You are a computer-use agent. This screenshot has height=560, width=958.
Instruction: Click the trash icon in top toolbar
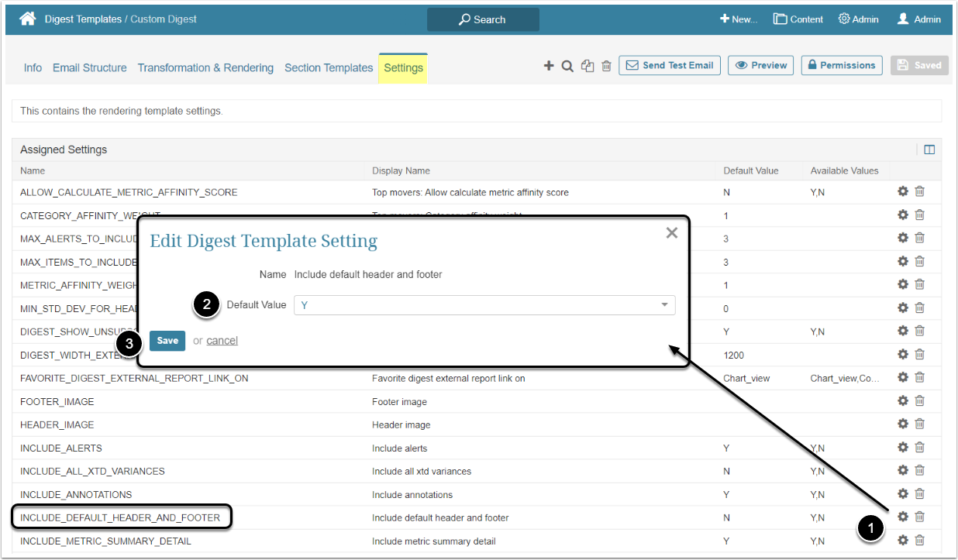point(607,66)
